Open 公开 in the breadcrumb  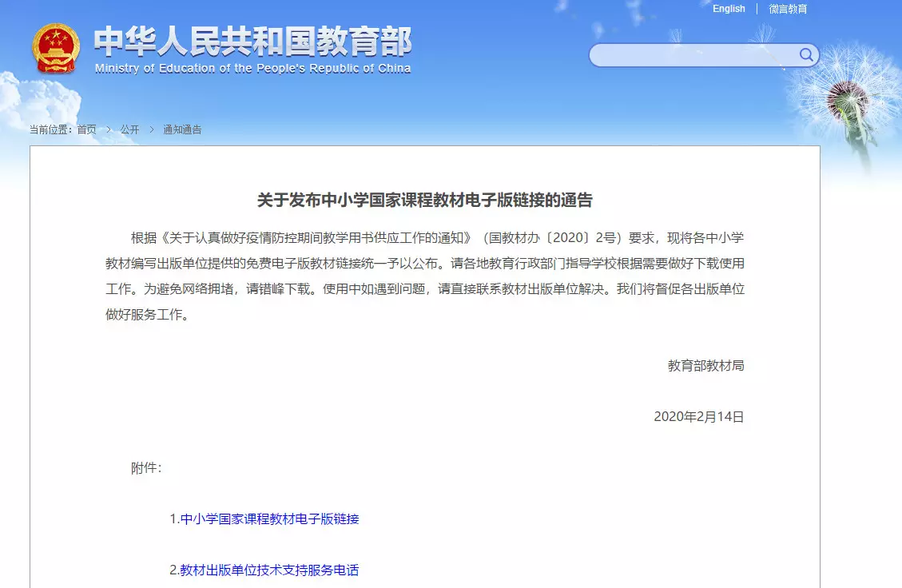(x=129, y=129)
